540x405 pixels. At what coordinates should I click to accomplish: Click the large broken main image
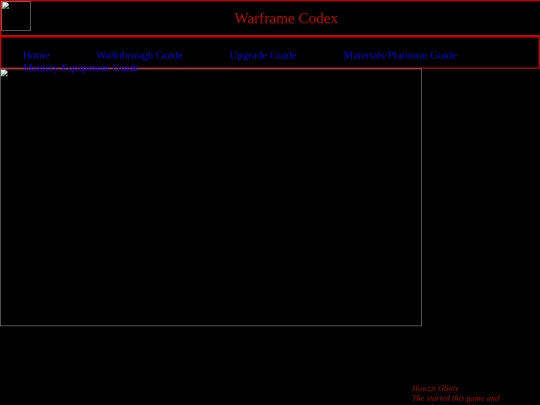tap(211, 197)
